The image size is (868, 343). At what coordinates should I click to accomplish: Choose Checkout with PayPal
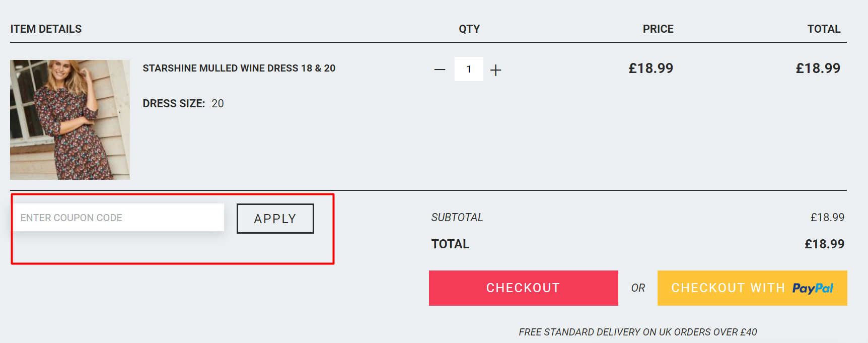751,288
